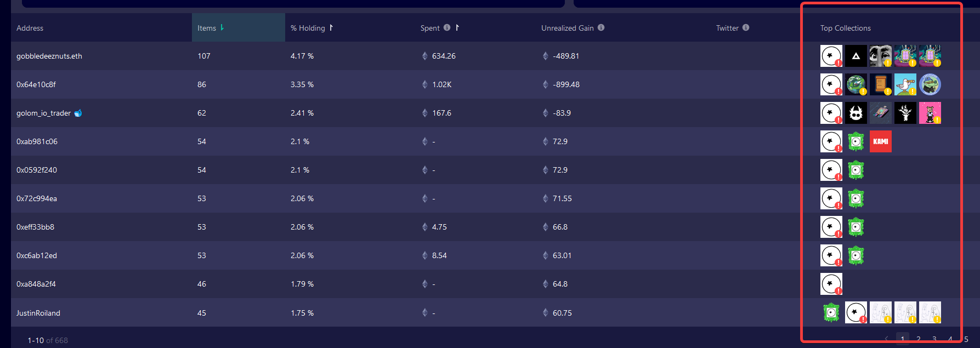Select the 1.02K spent value
980x348 pixels.
pos(442,84)
